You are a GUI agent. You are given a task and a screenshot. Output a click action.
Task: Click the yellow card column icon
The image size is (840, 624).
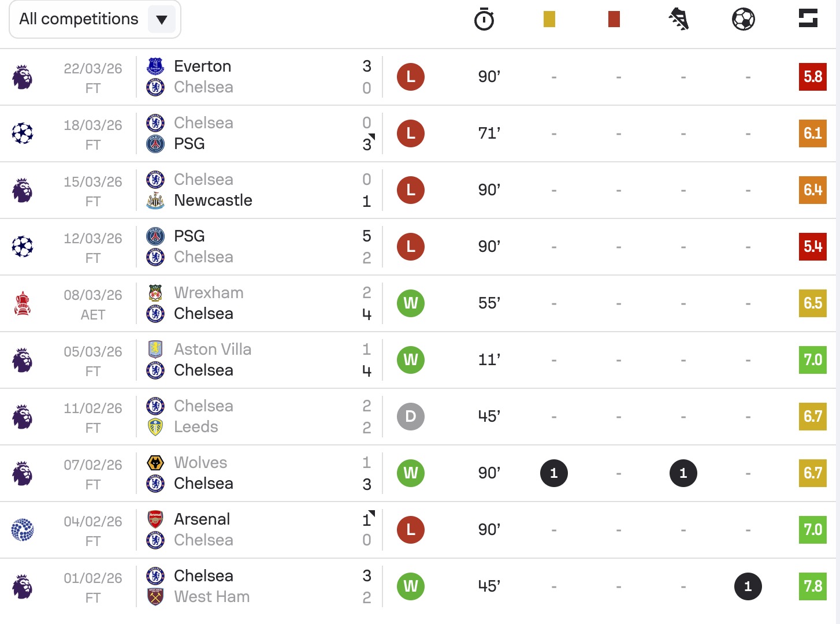point(549,19)
